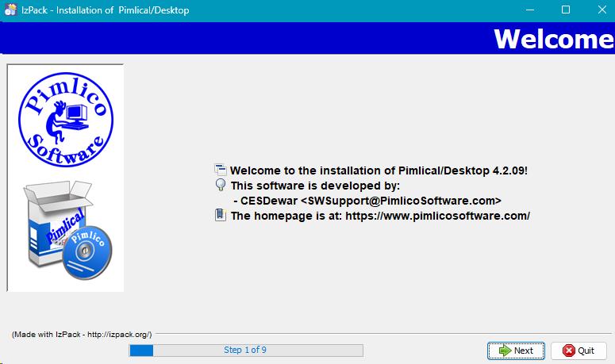Click the green arrow icon on Next
Viewport: 615px width, 364px height.
(505, 351)
